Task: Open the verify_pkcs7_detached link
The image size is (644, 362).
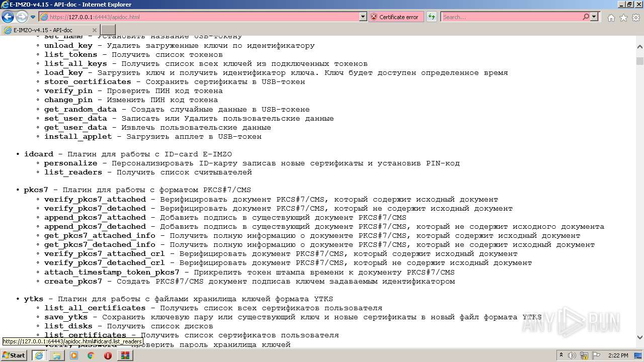Action: (95, 209)
